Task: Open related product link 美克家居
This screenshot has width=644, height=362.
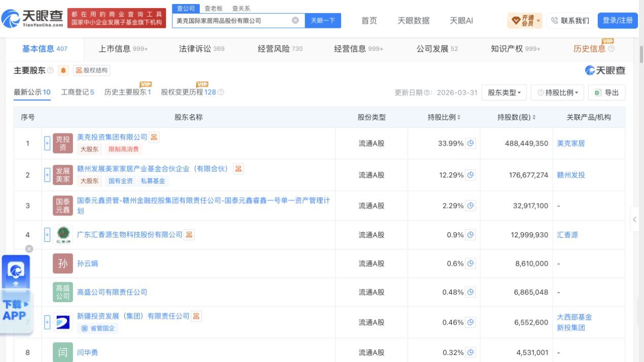Action: tap(571, 143)
